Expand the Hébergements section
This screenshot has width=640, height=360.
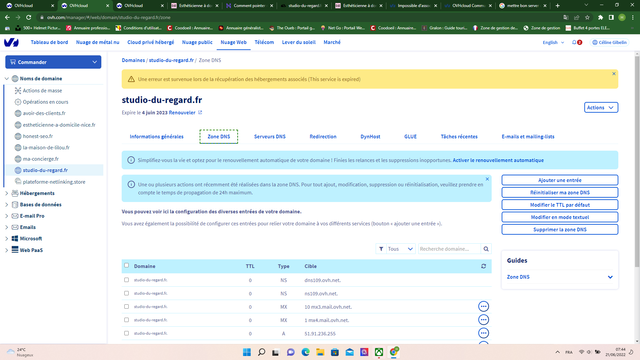tap(7, 193)
